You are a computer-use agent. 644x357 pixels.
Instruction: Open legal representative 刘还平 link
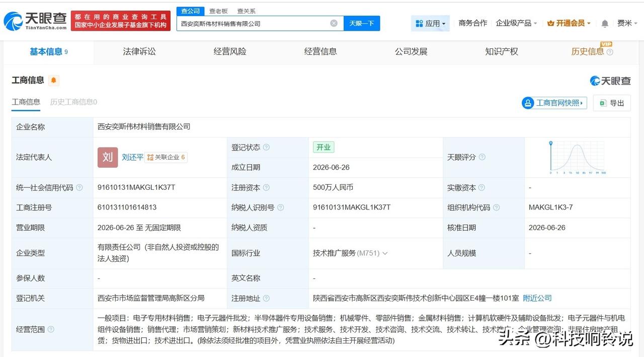click(x=132, y=157)
